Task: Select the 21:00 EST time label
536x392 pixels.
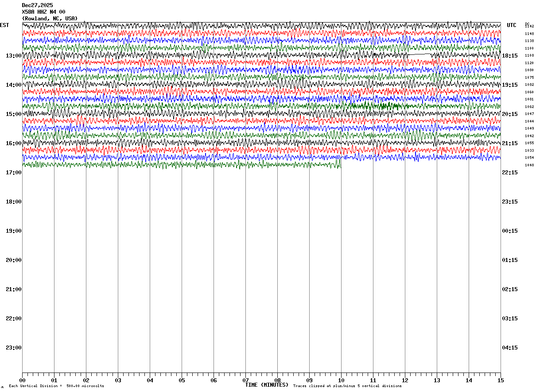Action: coord(14,289)
